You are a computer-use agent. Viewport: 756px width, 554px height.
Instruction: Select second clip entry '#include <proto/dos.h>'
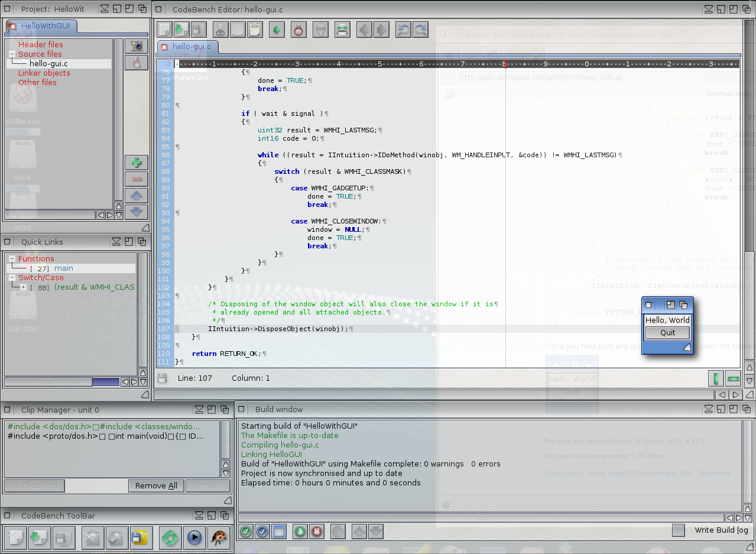[x=112, y=436]
